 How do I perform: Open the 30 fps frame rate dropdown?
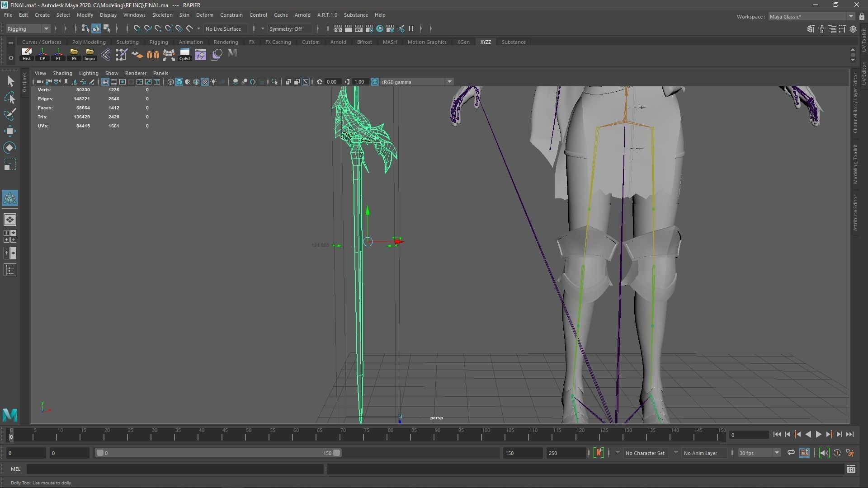pos(759,453)
